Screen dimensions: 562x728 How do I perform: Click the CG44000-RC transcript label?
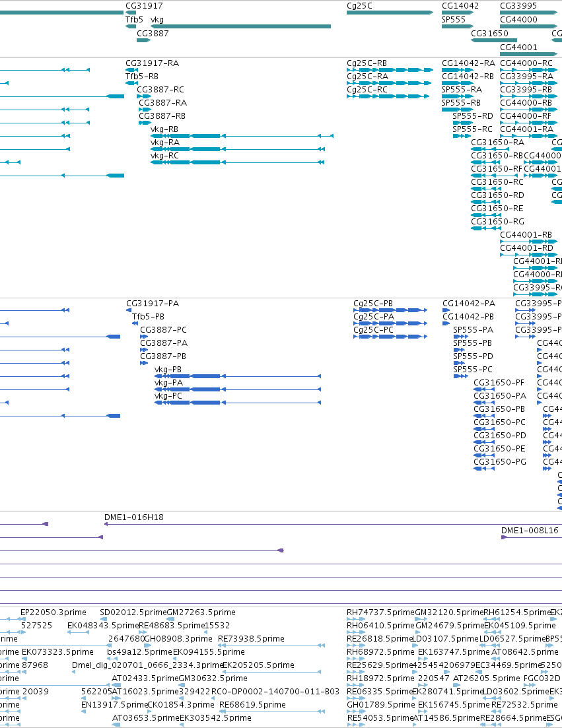click(x=526, y=63)
